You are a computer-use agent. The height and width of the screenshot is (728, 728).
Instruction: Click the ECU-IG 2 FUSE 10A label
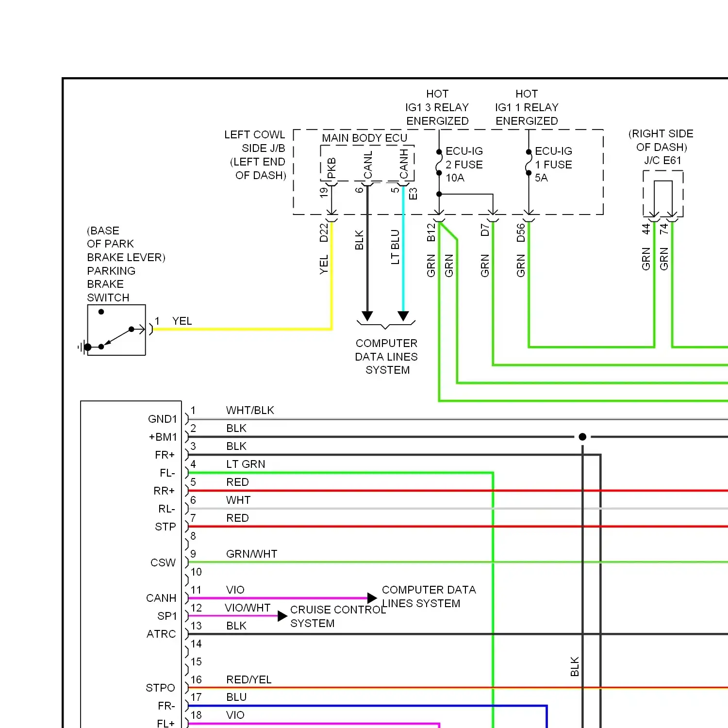pyautogui.click(x=464, y=165)
